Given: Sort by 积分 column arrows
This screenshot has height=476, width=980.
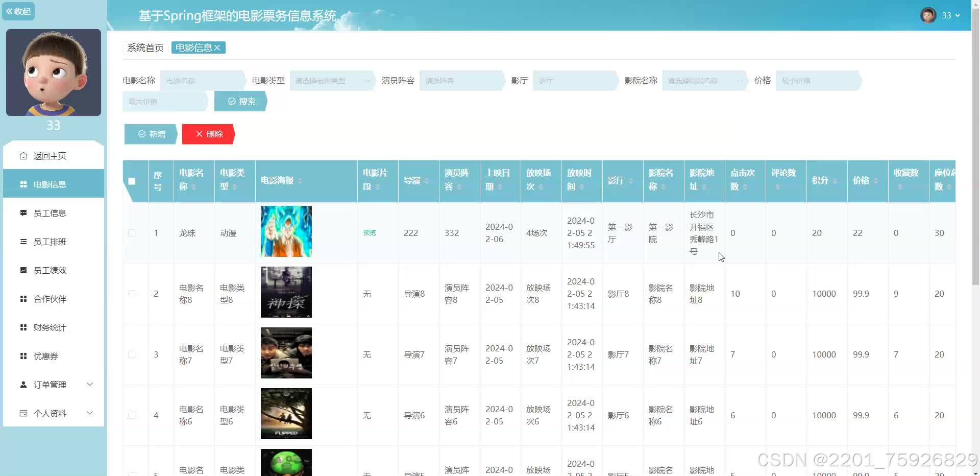Looking at the screenshot, I should tap(835, 181).
